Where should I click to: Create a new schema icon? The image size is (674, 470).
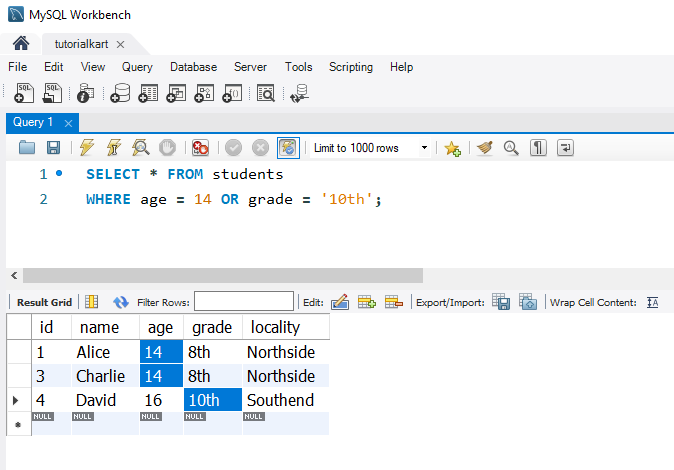point(120,93)
